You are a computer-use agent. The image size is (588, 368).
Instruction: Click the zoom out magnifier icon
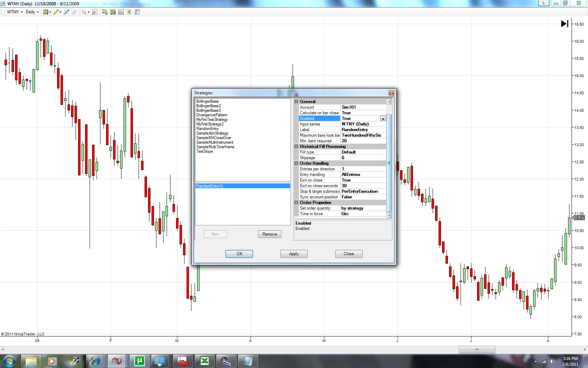pos(74,12)
